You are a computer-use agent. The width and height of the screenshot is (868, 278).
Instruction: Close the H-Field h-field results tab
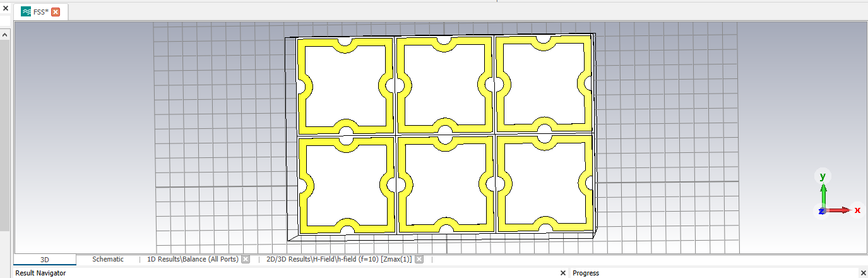(x=418, y=260)
